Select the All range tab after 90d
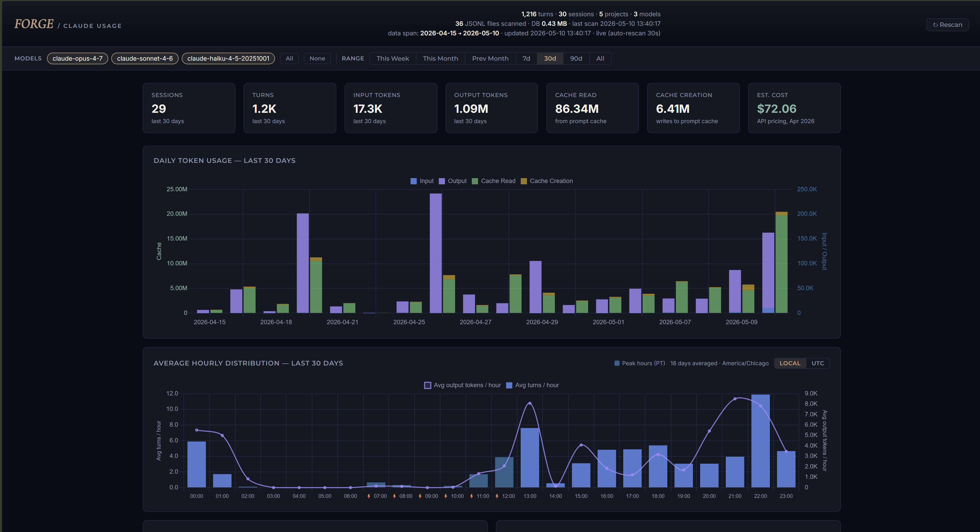Screen dimensions: 980x532 click(x=600, y=59)
